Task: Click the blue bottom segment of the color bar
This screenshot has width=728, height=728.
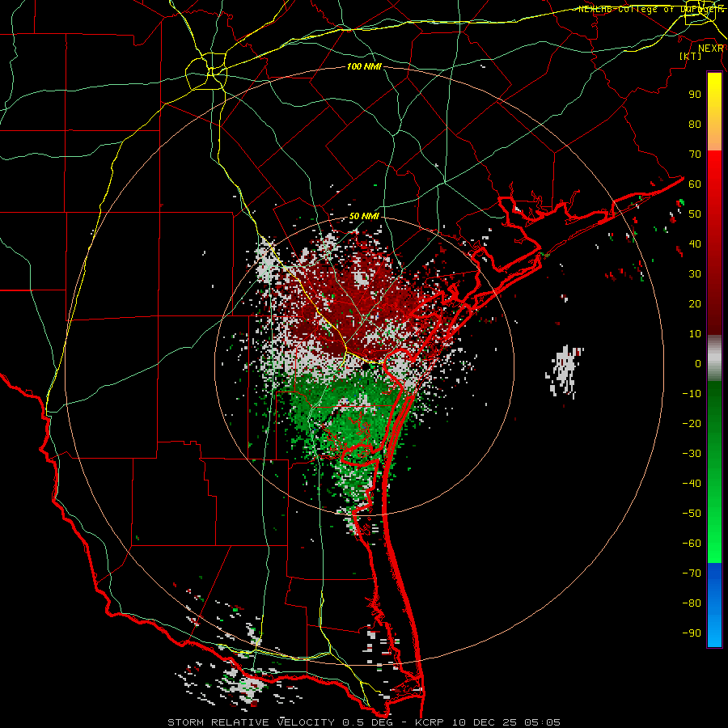Action: (714, 605)
